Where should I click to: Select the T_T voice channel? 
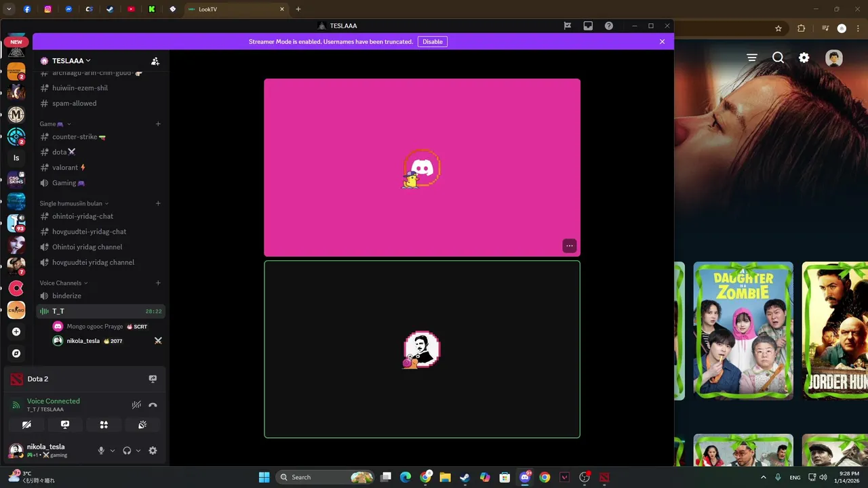(100, 311)
